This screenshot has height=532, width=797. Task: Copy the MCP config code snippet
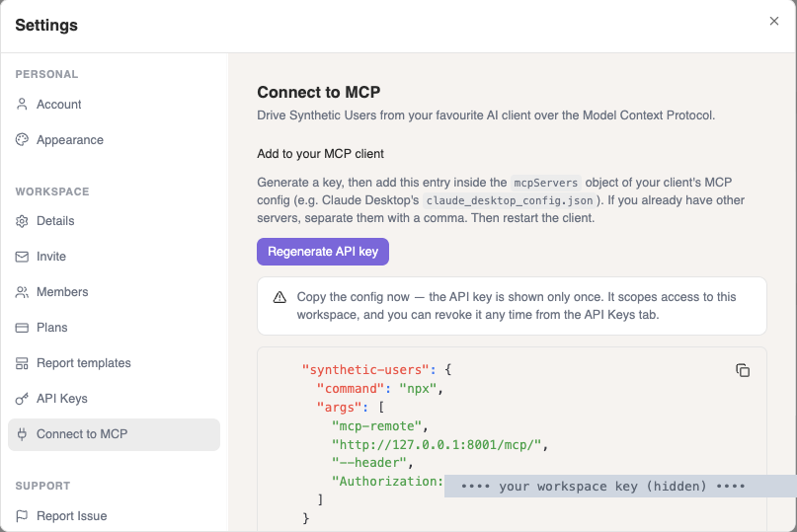pos(743,370)
